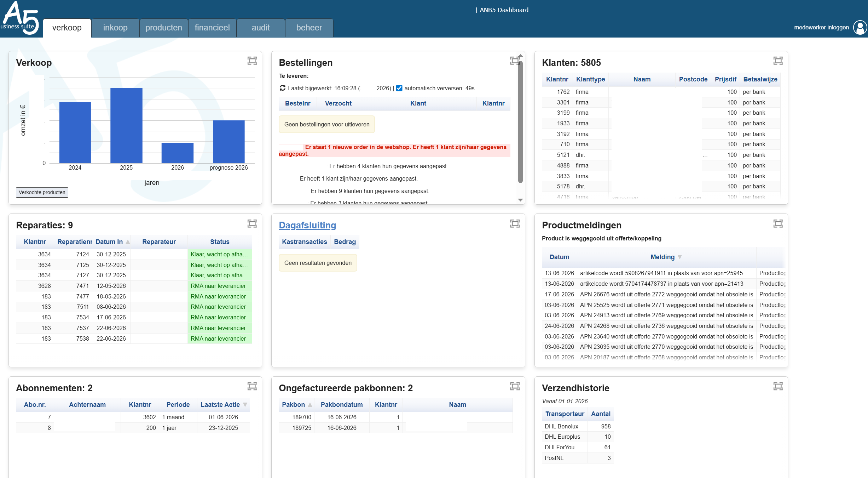The height and width of the screenshot is (478, 868).
Task: Select reparatie row 7471
Action: (134, 286)
